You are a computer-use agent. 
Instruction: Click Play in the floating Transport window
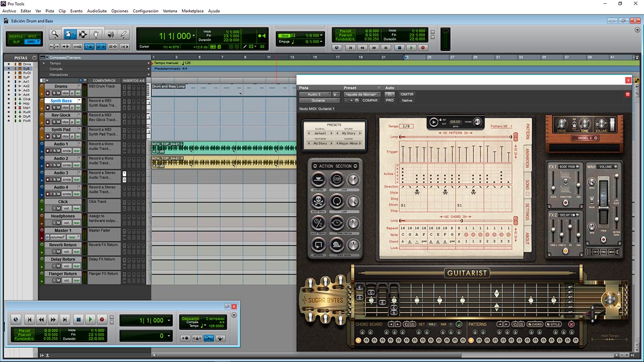[x=90, y=320]
